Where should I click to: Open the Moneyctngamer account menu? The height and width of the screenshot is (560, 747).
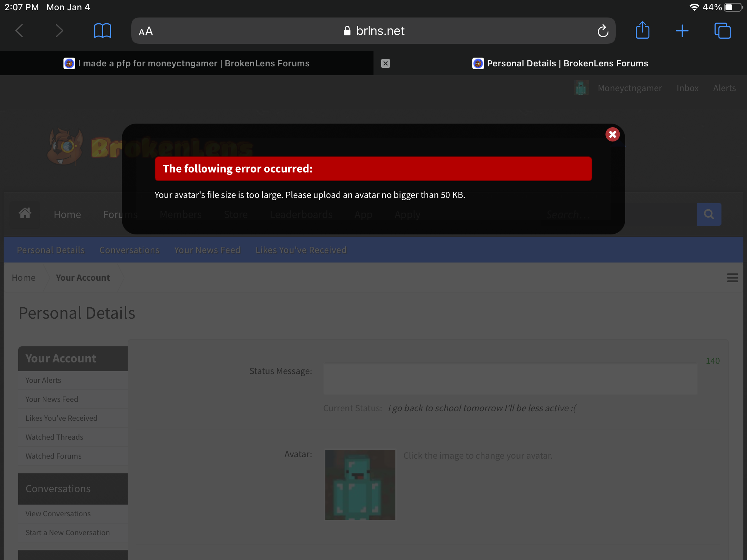click(x=630, y=88)
